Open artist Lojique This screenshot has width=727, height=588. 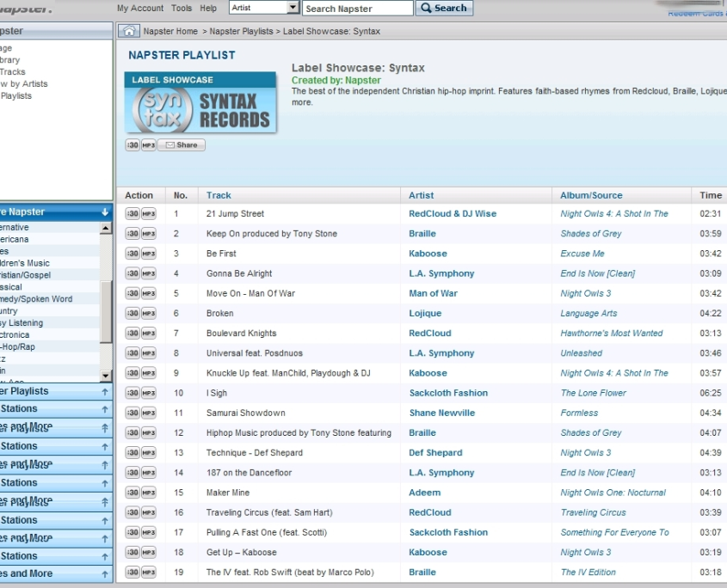click(x=425, y=313)
